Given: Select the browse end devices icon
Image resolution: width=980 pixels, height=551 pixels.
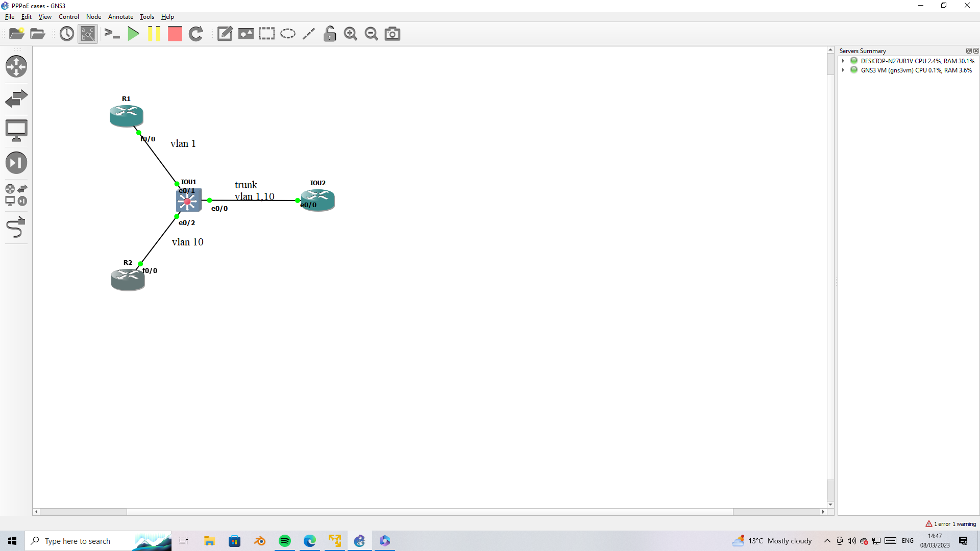Looking at the screenshot, I should [x=16, y=130].
